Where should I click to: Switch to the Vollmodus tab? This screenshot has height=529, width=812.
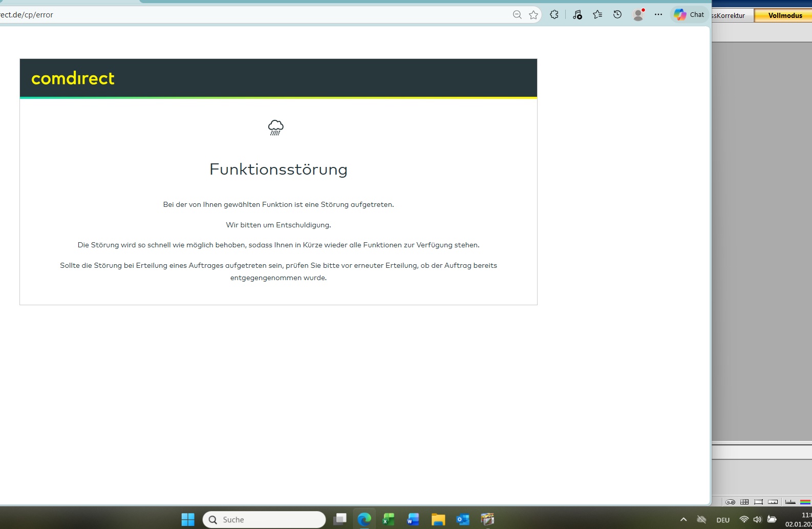pyautogui.click(x=784, y=15)
